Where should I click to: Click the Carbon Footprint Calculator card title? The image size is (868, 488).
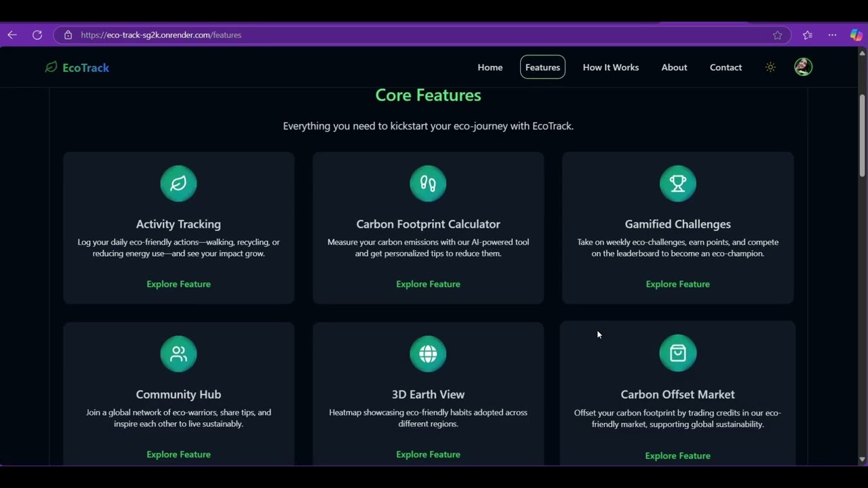pyautogui.click(x=428, y=224)
